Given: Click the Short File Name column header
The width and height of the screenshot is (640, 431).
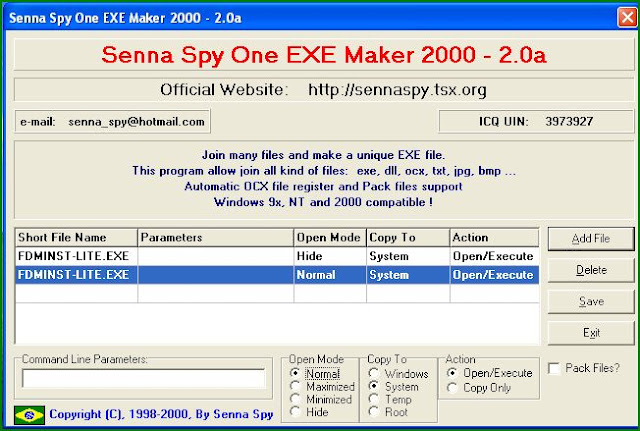Looking at the screenshot, I should coord(76,238).
